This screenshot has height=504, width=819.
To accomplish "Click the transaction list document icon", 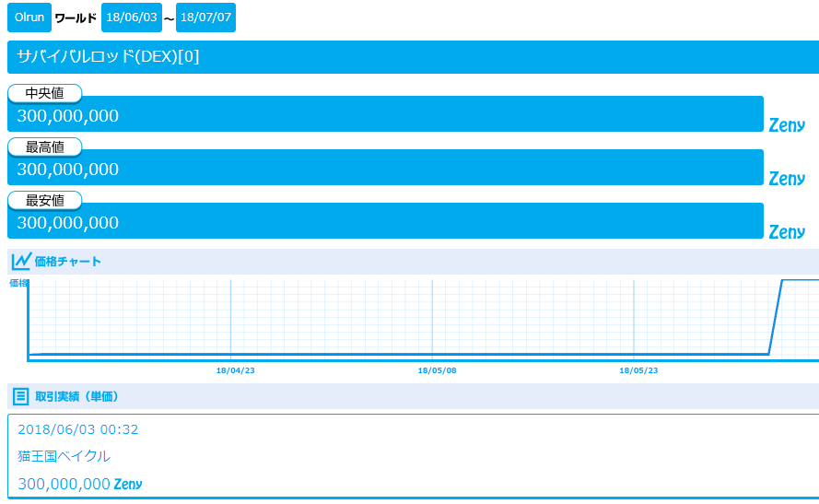I will point(20,396).
